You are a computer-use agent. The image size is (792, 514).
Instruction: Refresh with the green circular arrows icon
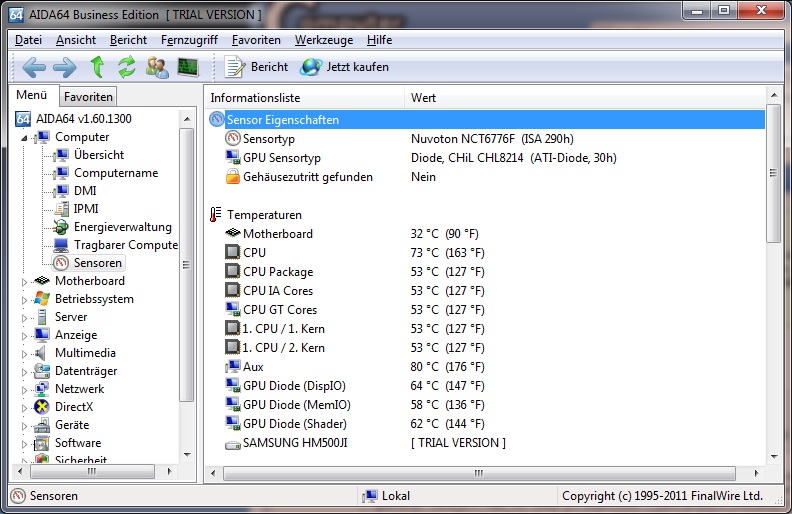point(127,67)
